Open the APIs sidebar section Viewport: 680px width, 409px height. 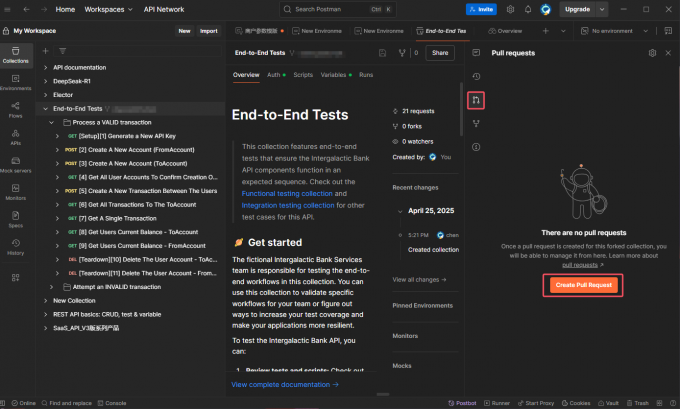pos(16,137)
